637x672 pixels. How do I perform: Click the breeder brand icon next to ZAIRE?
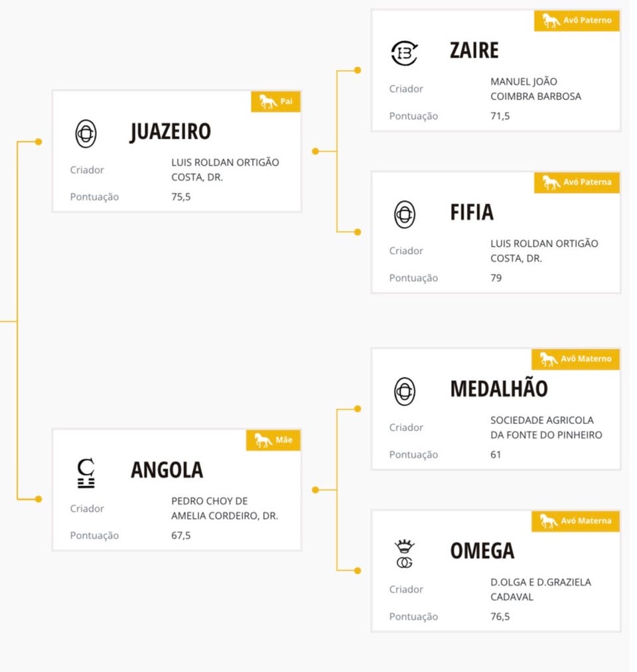click(404, 52)
